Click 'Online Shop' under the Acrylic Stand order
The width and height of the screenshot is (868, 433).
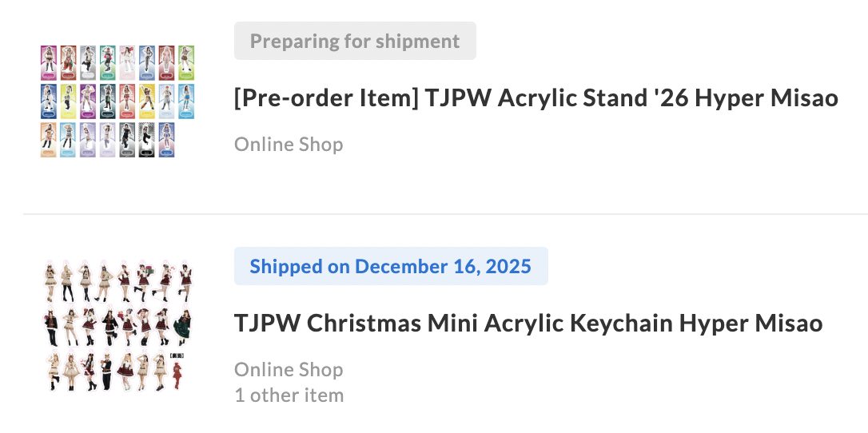point(289,145)
